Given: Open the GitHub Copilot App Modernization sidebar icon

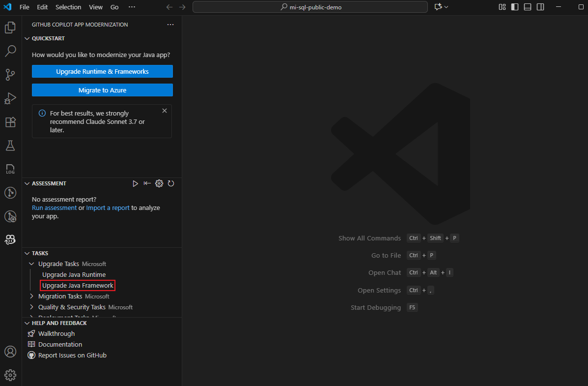Looking at the screenshot, I should point(10,239).
